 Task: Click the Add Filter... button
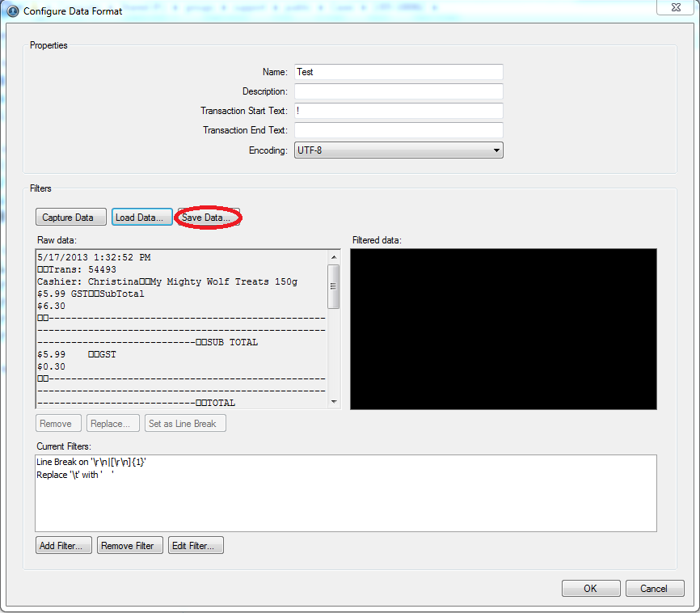pyautogui.click(x=64, y=546)
